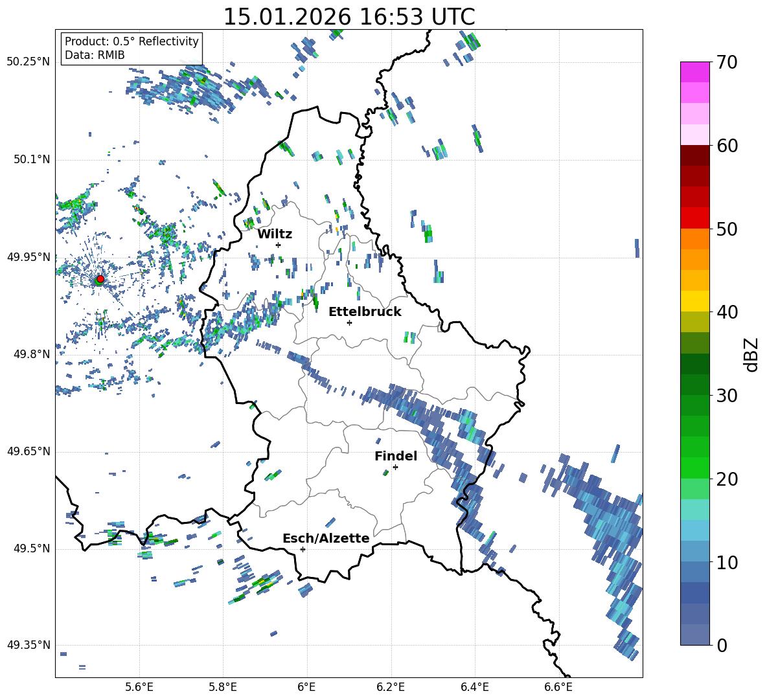Image resolution: width=767 pixels, height=700 pixels.
Task: Select the Esch/Alzette city label
Action: click(x=326, y=538)
